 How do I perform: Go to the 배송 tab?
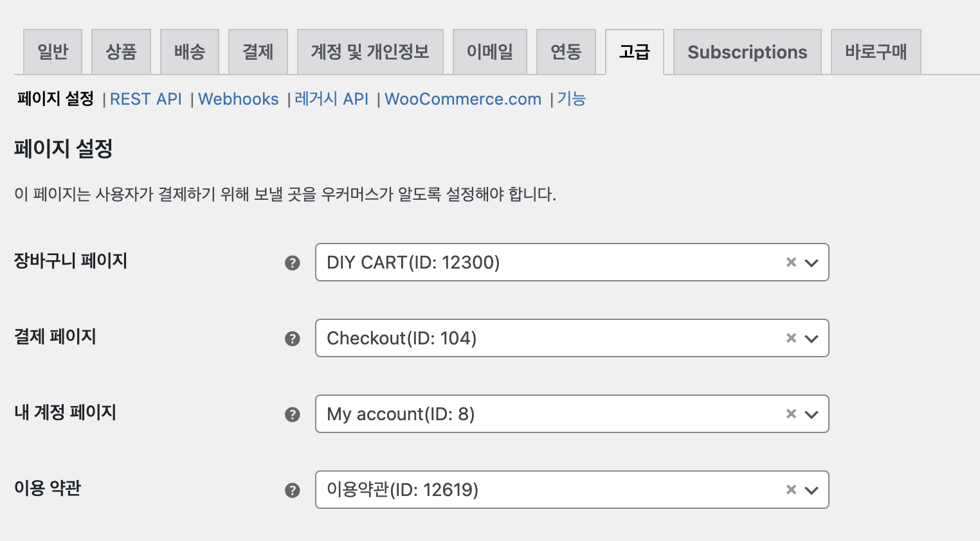190,52
